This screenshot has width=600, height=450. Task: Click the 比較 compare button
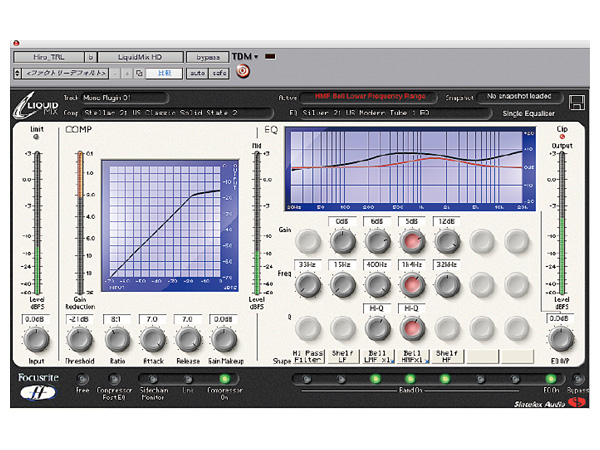point(164,73)
